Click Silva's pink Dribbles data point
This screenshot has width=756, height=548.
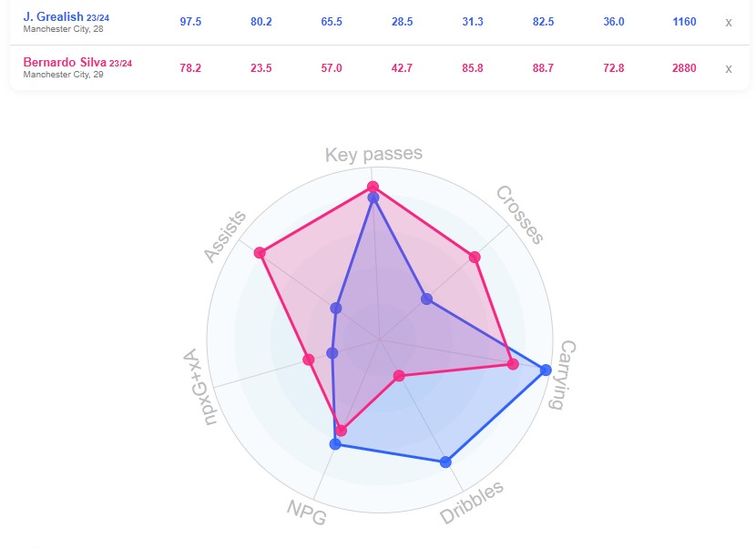click(398, 375)
